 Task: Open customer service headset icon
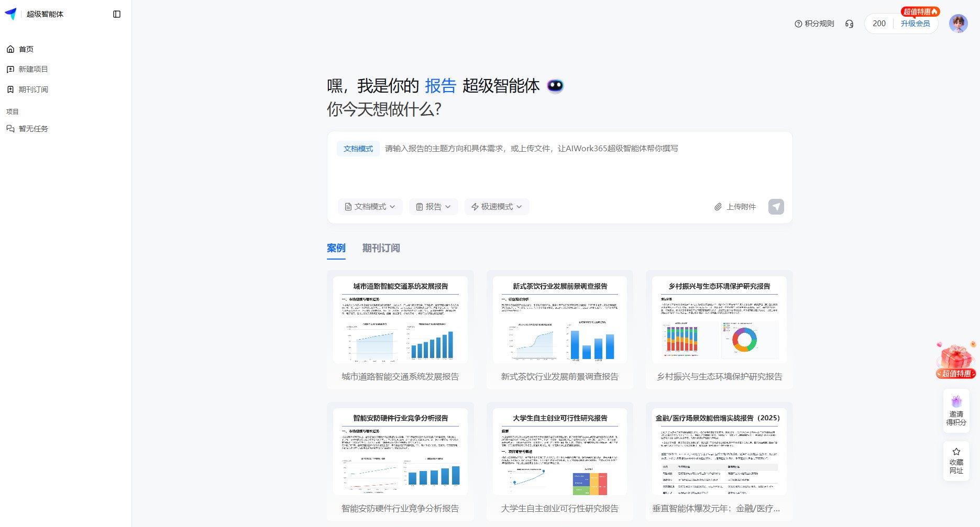[x=849, y=24]
